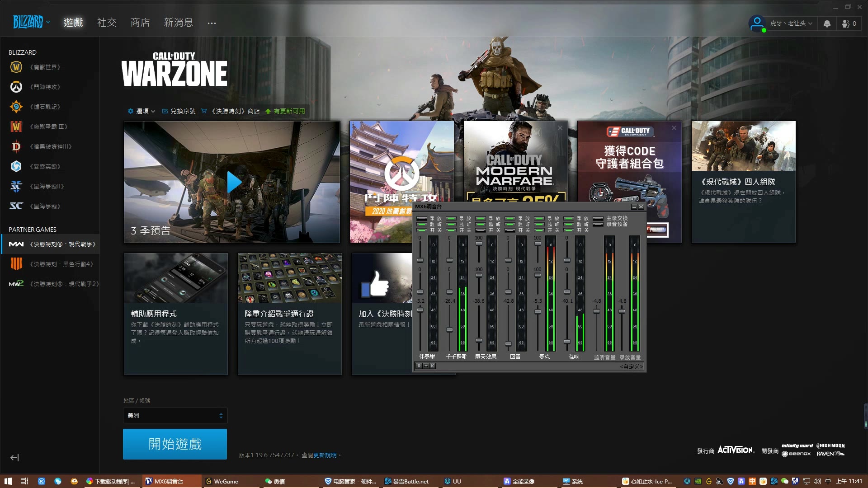Toggle 录放 for 伴奏里 channel in mixer
Screen dimensions: 868x488
(x=421, y=218)
